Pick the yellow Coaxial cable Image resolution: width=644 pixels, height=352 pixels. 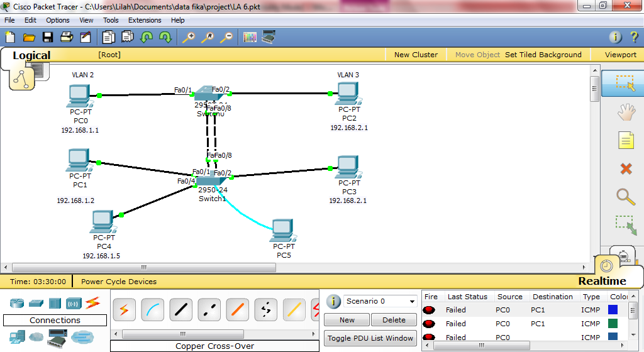(x=294, y=310)
